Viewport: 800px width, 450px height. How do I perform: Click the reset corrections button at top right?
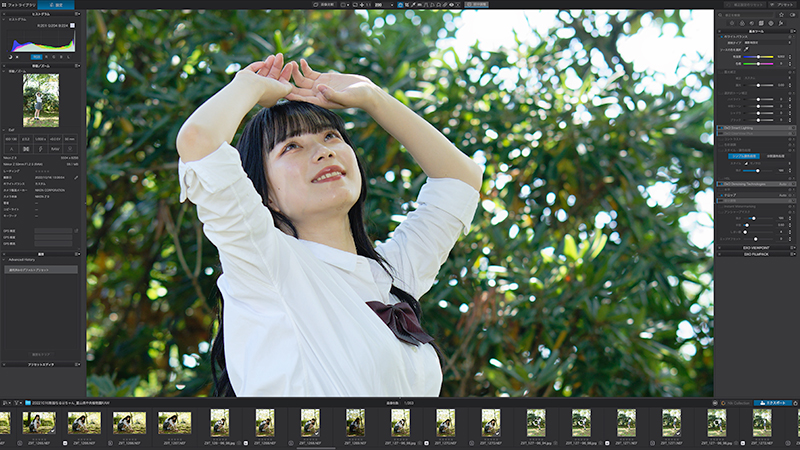(x=745, y=5)
